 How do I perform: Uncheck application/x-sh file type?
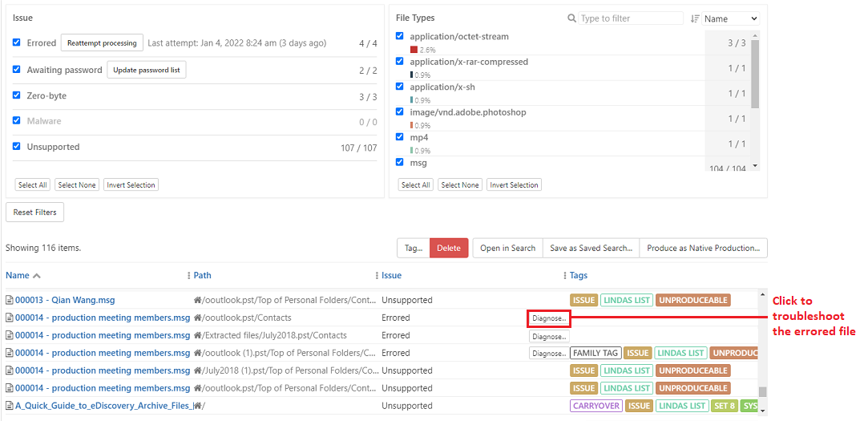coord(400,87)
